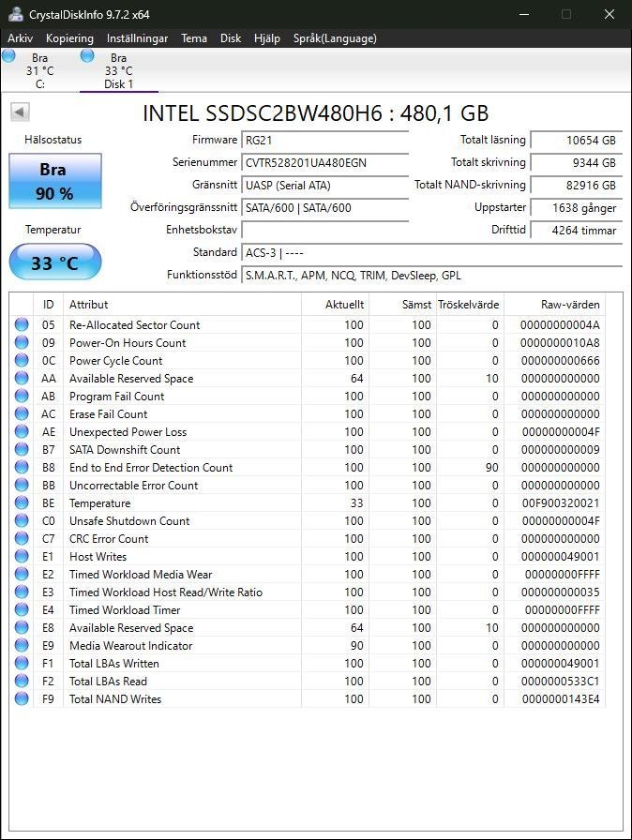
Task: Click the C: drive status orb
Action: (9, 56)
